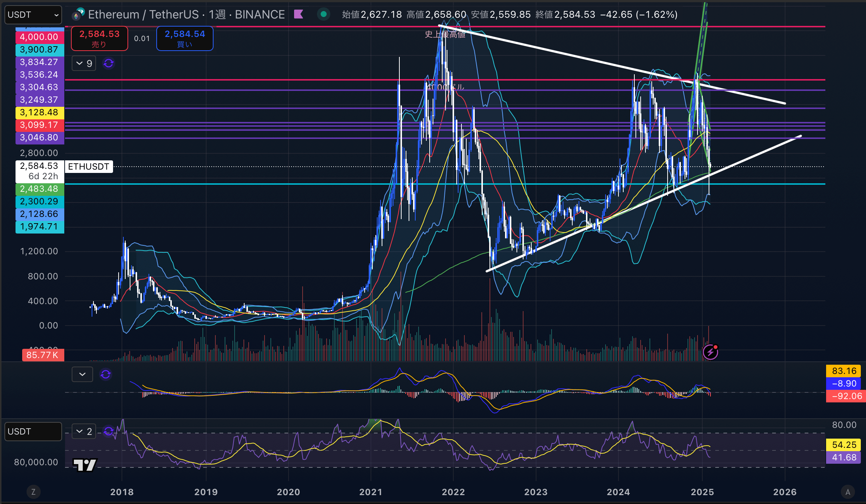Click the 3,304.63 price label
Image resolution: width=866 pixels, height=504 pixels.
(x=40, y=87)
